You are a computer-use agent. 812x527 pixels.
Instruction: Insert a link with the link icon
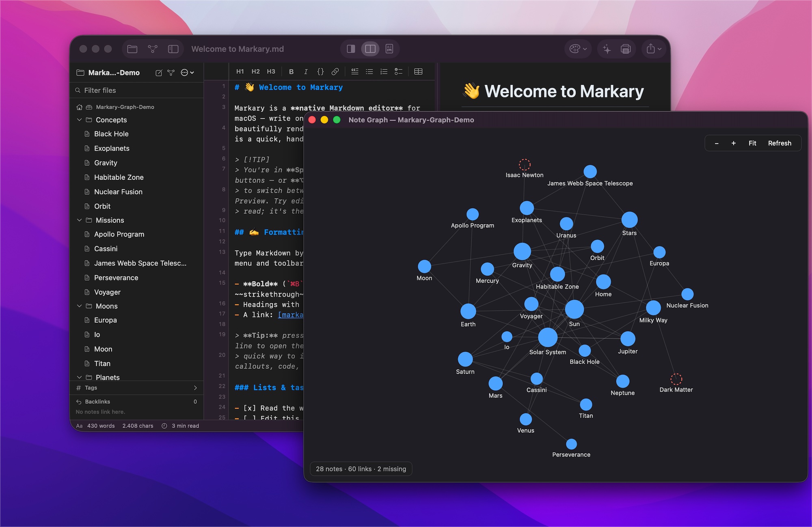(335, 71)
